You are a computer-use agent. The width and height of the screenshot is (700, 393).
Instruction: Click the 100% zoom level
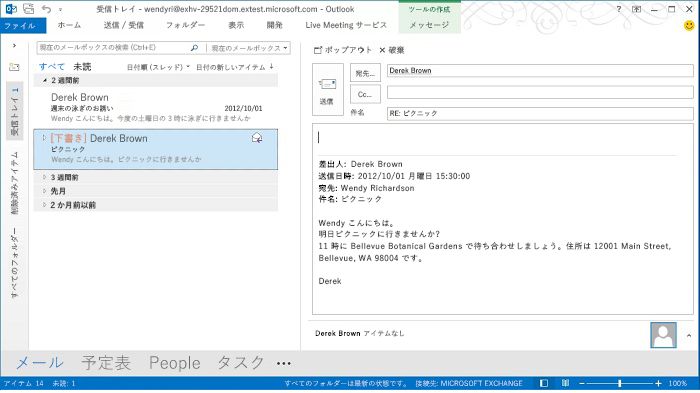(x=678, y=383)
